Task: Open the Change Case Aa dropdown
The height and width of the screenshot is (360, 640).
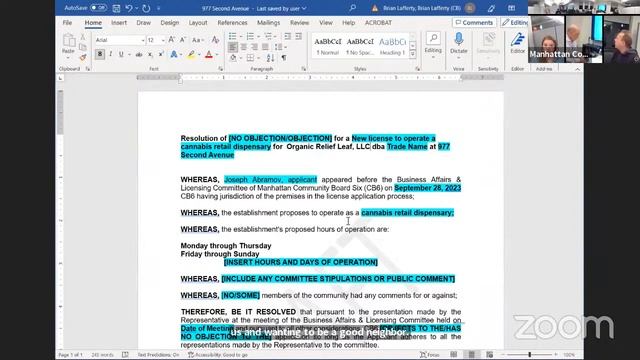Action: [198, 40]
